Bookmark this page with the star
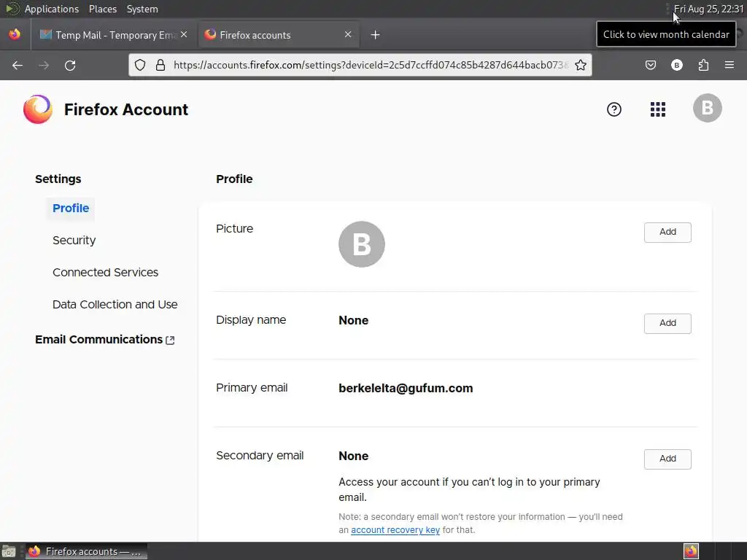The width and height of the screenshot is (747, 560). click(x=580, y=65)
